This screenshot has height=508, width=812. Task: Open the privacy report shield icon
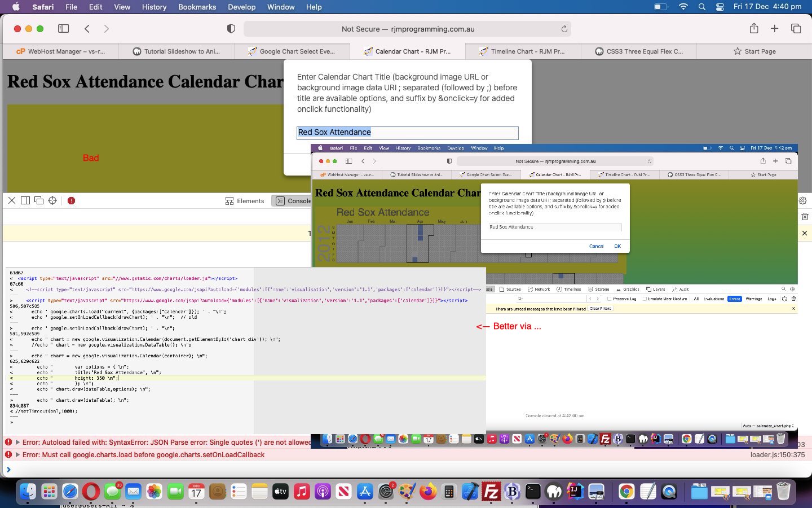tap(231, 29)
